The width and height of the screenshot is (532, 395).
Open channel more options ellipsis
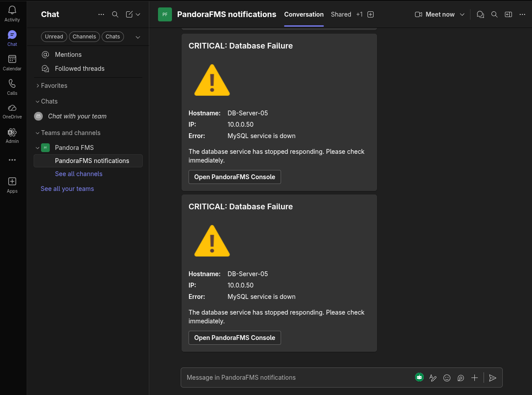coord(522,14)
